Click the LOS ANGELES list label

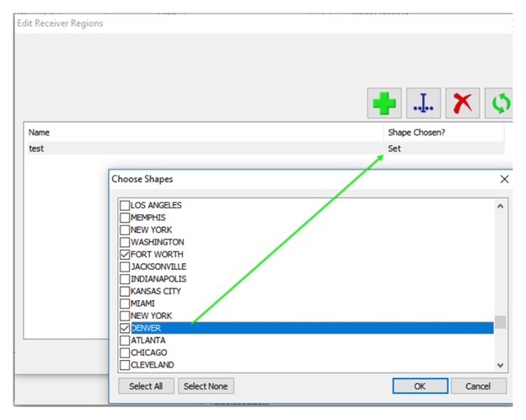(156, 205)
